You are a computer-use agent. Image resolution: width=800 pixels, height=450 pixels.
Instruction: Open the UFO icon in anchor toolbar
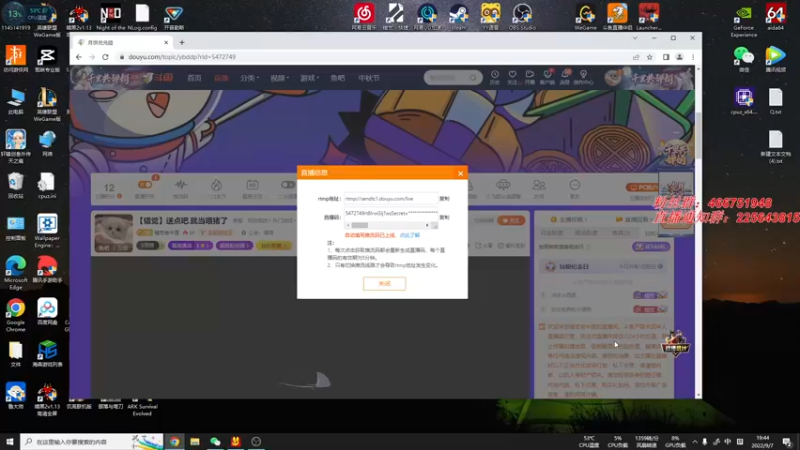(503, 184)
